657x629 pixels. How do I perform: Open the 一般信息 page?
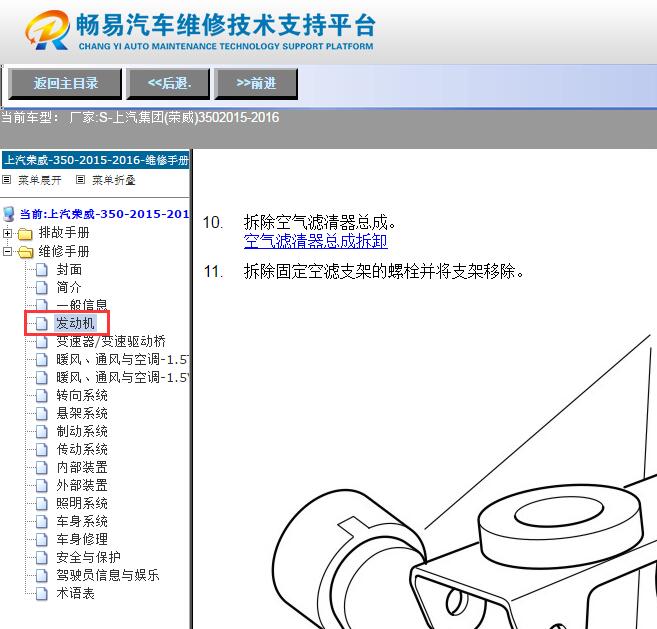[82, 305]
